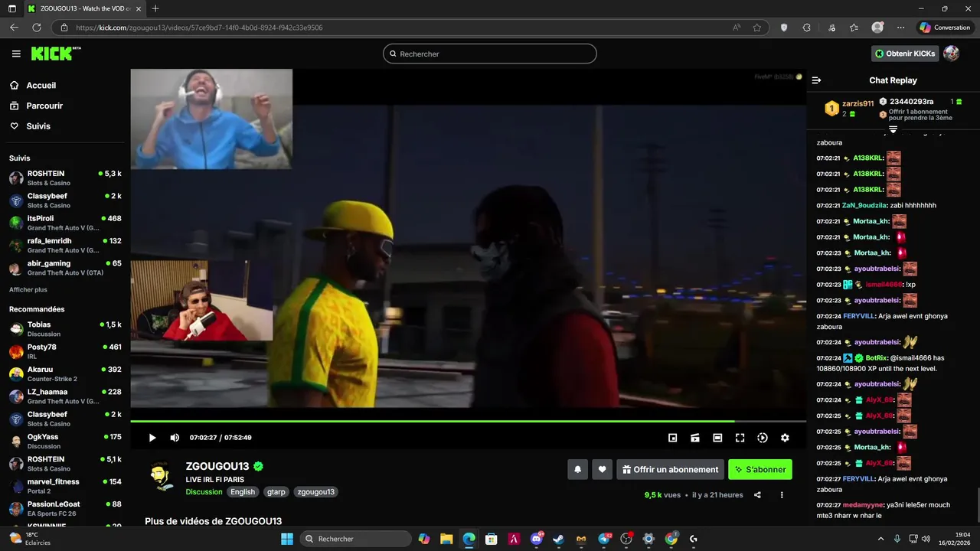Click chat username FERYVILL
This screenshot has width=980, height=551.
(858, 316)
